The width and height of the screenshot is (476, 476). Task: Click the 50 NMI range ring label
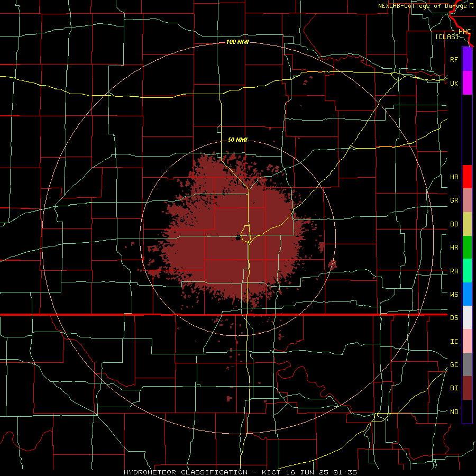(x=237, y=140)
